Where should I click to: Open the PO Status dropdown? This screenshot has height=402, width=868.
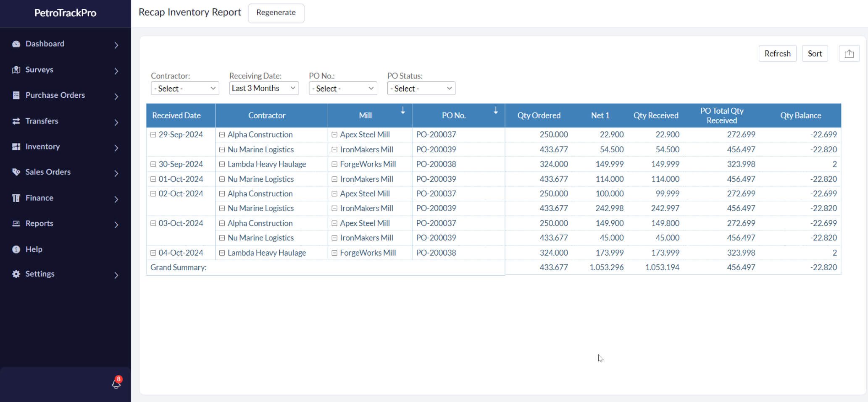coord(421,88)
